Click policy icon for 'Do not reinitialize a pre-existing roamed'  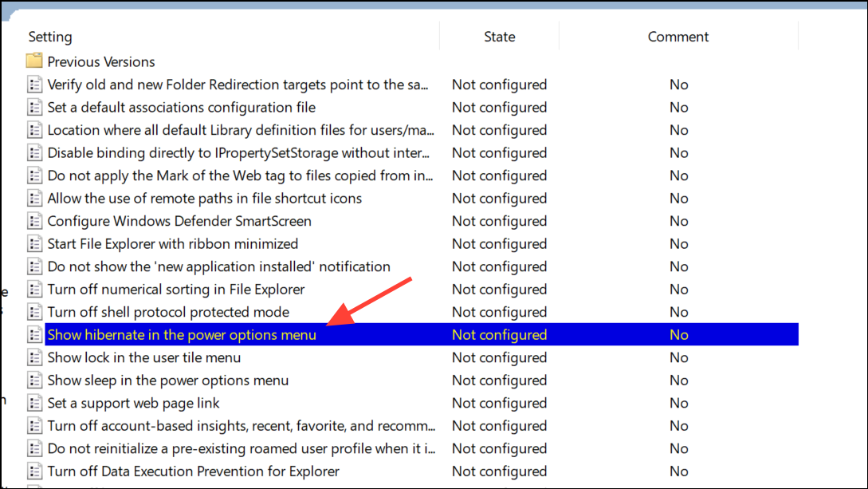coord(34,448)
